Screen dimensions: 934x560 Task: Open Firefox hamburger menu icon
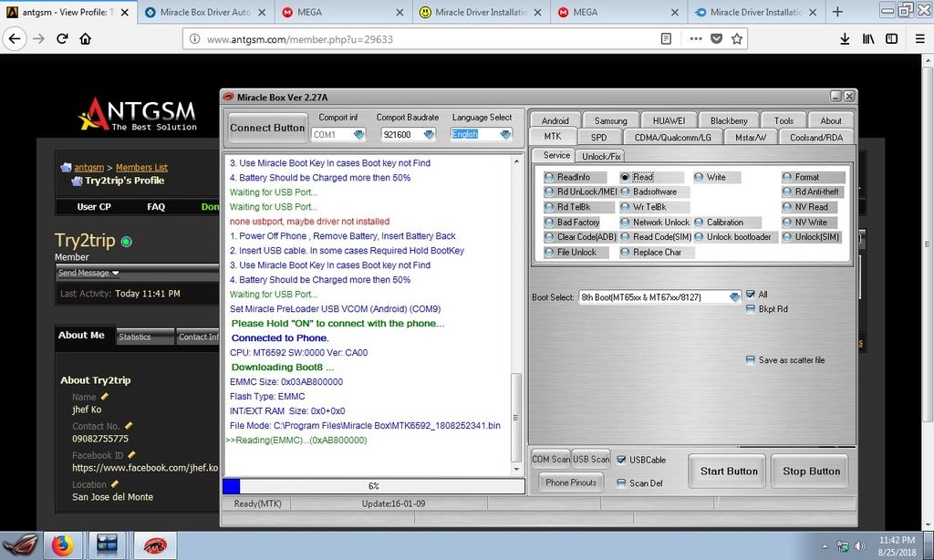click(x=917, y=39)
